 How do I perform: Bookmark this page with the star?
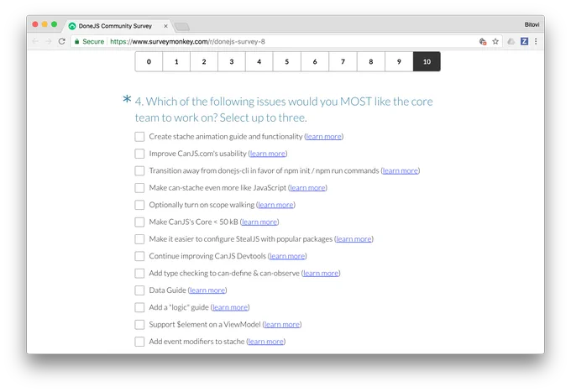(x=495, y=41)
